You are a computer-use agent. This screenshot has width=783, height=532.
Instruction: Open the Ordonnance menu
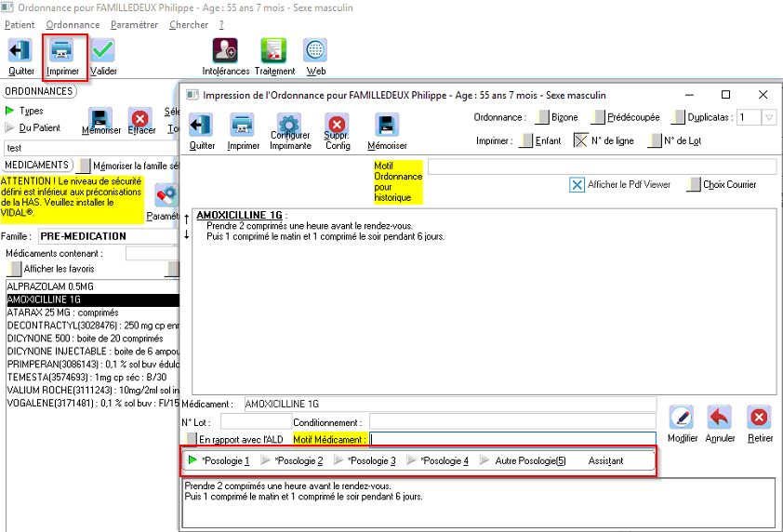73,24
